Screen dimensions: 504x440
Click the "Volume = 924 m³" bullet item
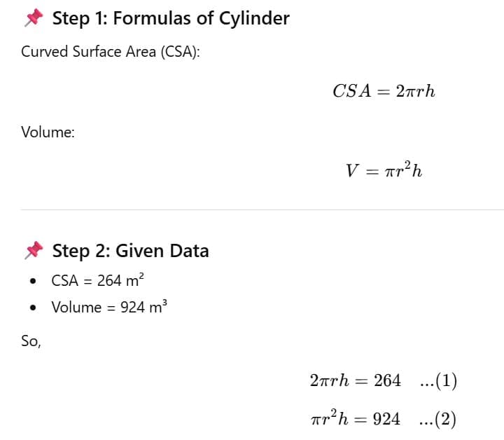(109, 307)
